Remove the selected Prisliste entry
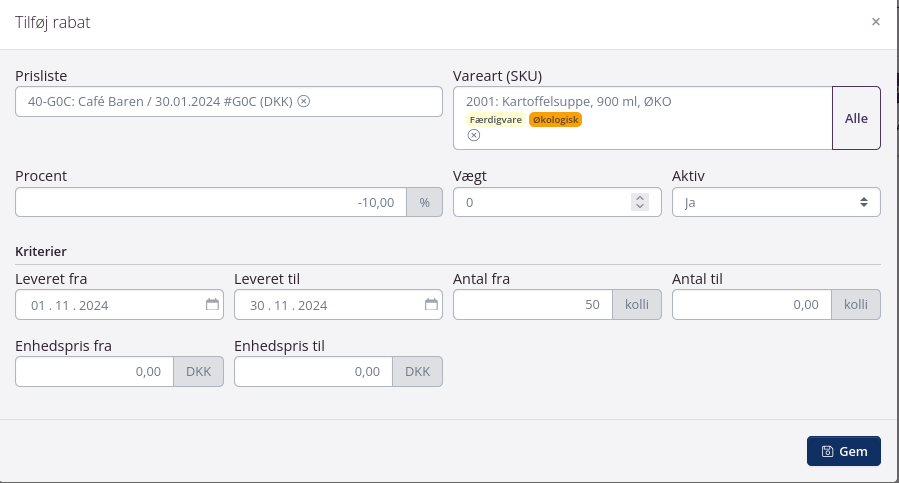Image resolution: width=899 pixels, height=483 pixels. (x=304, y=101)
